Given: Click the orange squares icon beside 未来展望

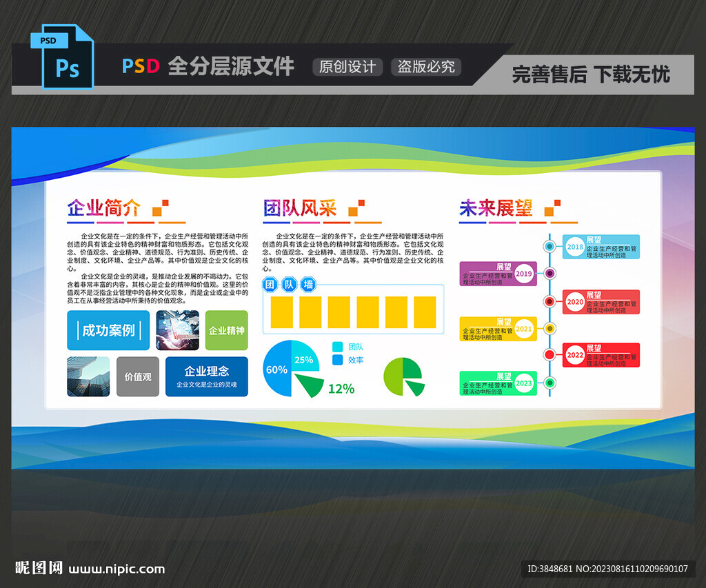Looking at the screenshot, I should coord(552,208).
